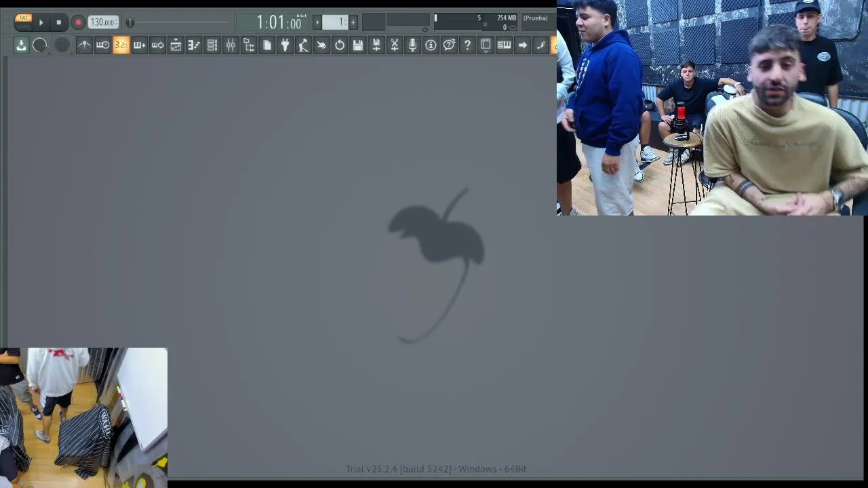
Task: Open the audio editor scissors icon
Action: pos(395,45)
